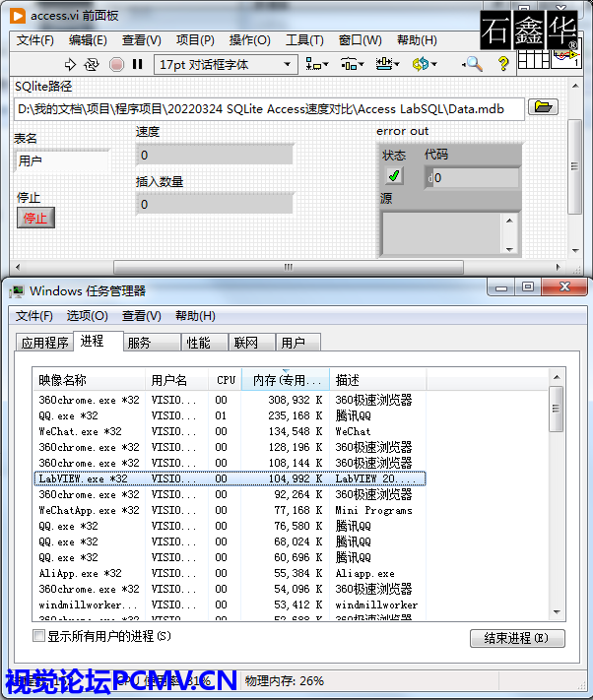Open 操作(O) menu
Image resolution: width=593 pixels, height=700 pixels.
point(249,40)
